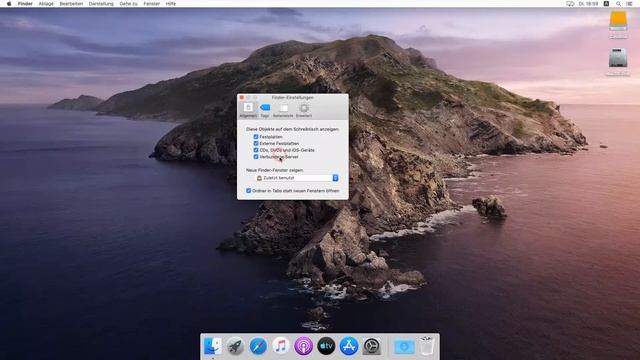Open the Fenster menu
Screen dimensions: 640x360
click(151, 4)
